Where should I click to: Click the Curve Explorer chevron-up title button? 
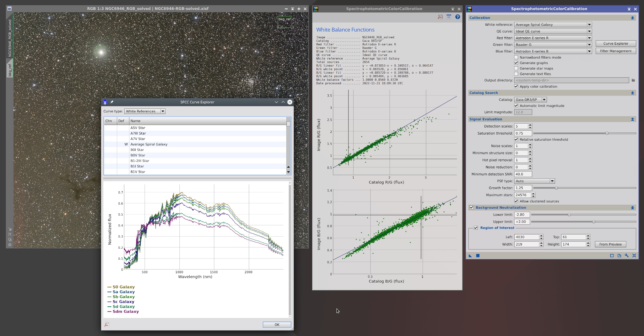coord(283,102)
